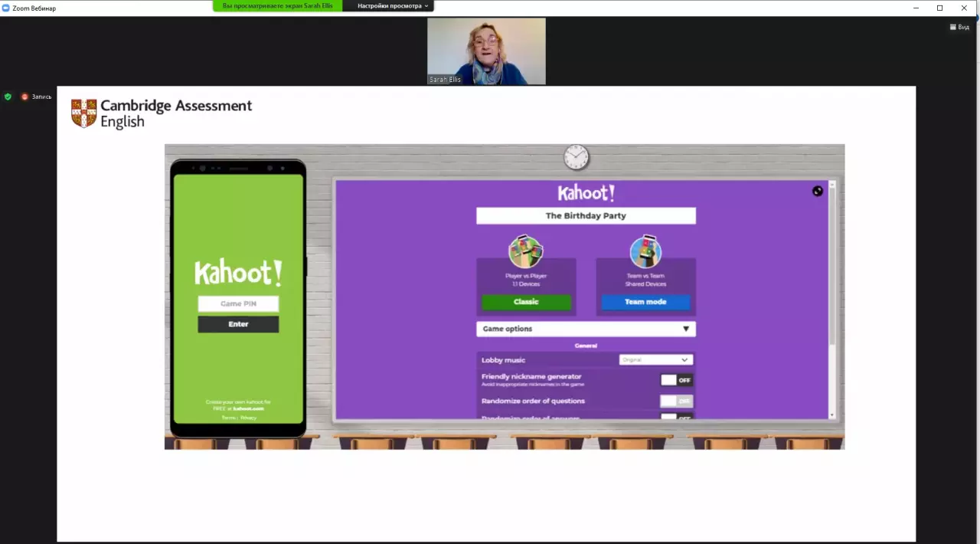Click the General section heading
Screen dimensions: 980x544
coord(586,346)
